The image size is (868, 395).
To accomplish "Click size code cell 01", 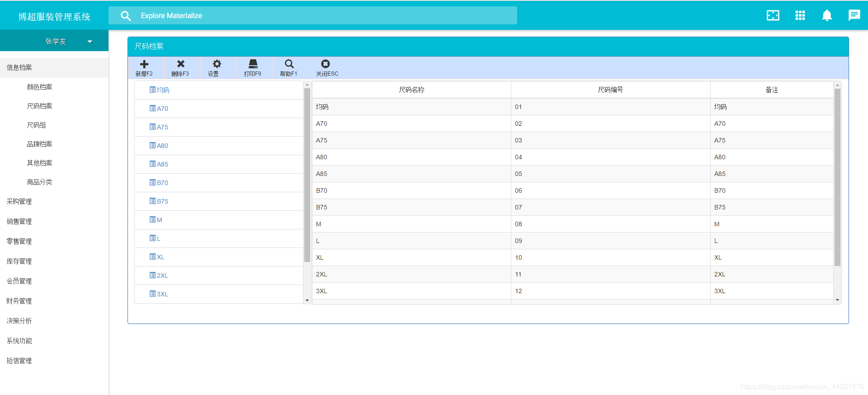I will click(610, 107).
